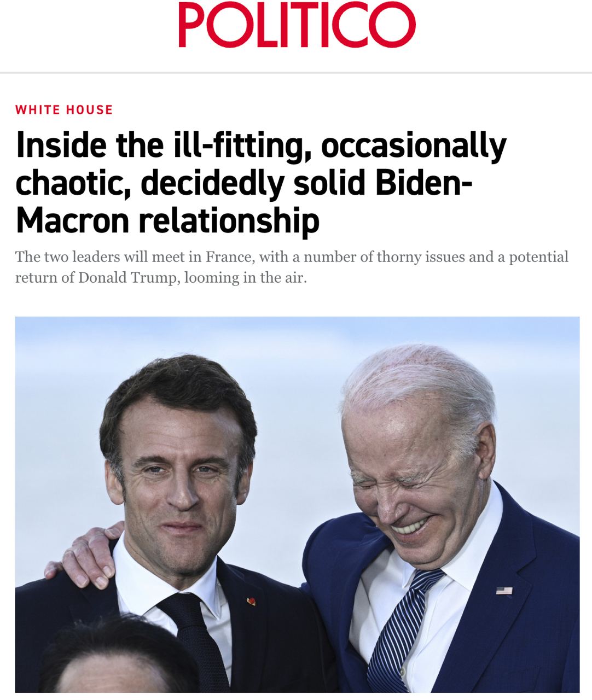Open the WHITE HOUSE section link
This screenshot has height=700, width=592.
pos(64,110)
